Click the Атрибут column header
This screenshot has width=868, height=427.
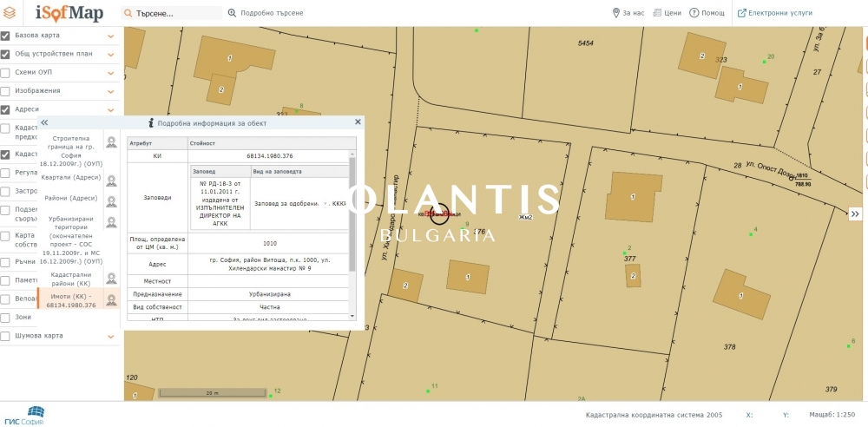[x=158, y=143]
